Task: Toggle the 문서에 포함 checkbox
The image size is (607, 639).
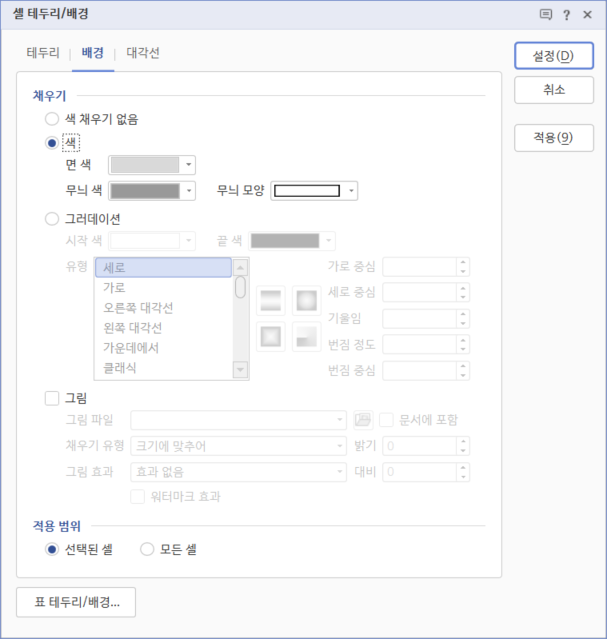Action: (386, 420)
